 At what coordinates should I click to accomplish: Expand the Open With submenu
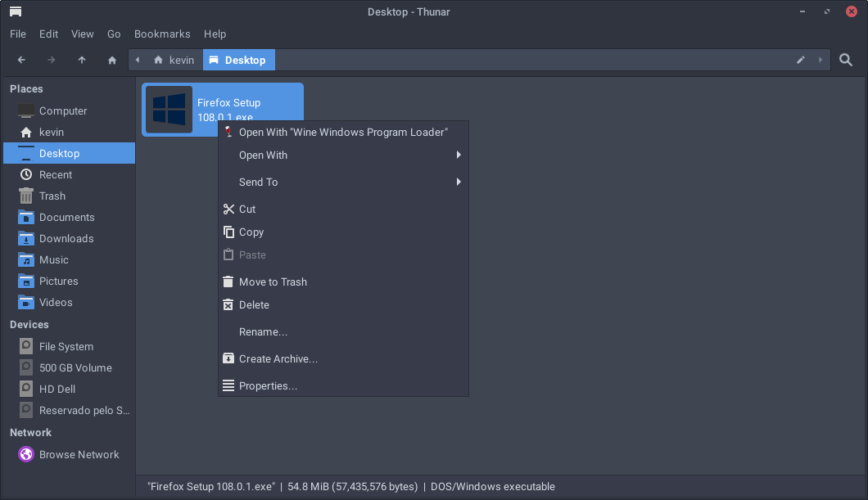tap(262, 155)
